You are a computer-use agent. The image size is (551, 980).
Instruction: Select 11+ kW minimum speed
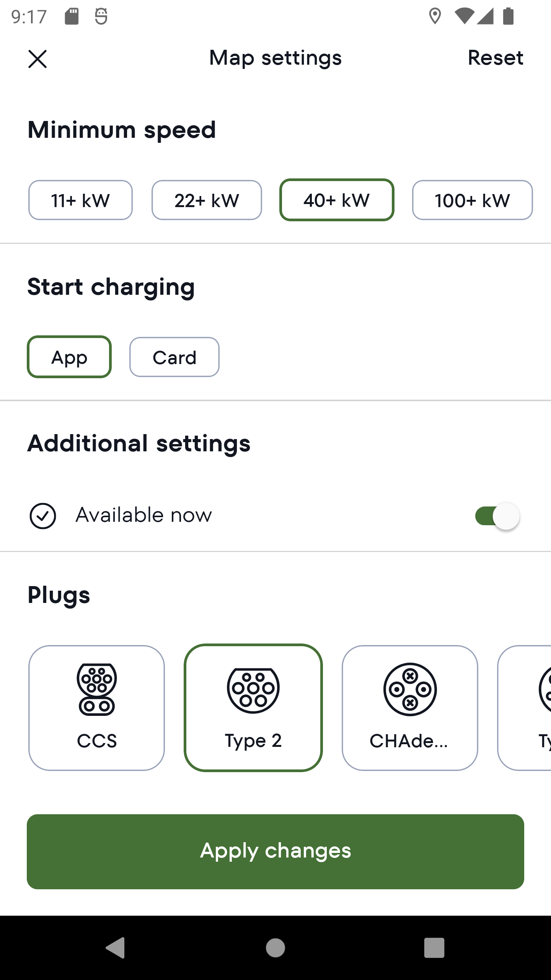click(x=80, y=200)
